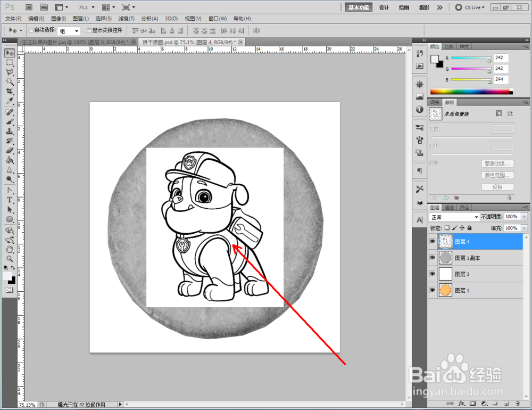Open the 滤镜(T) menu
Image resolution: width=532 pixels, height=410 pixels.
[x=126, y=19]
